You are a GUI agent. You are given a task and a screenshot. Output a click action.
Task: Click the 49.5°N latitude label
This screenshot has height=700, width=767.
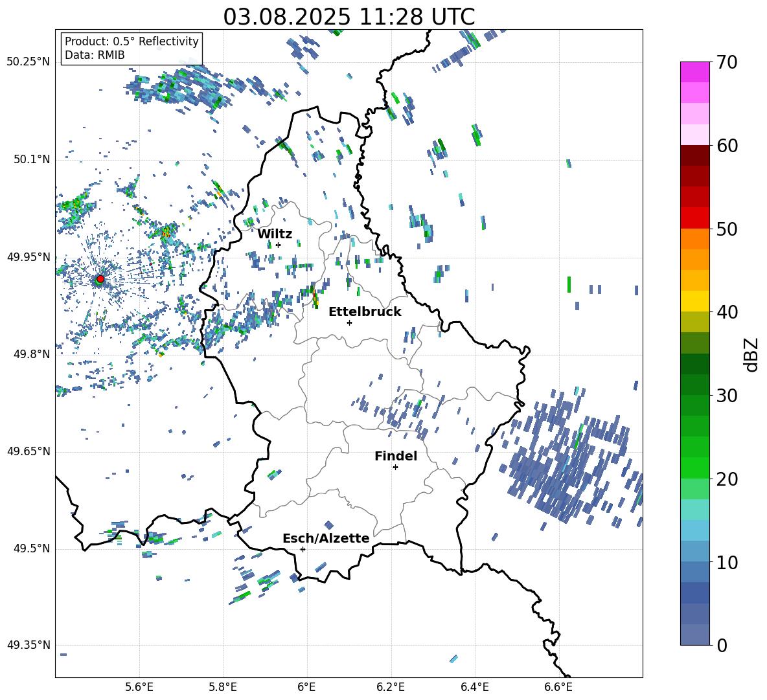(x=31, y=548)
